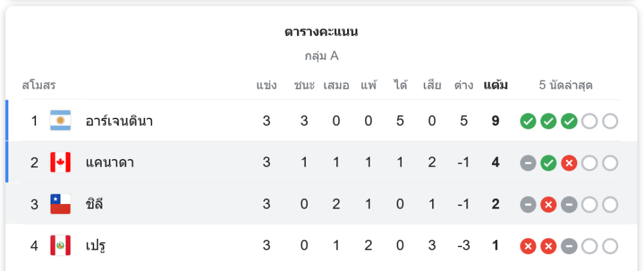Click Canada's red loss X icon
The image size is (644, 271).
pyautogui.click(x=569, y=163)
